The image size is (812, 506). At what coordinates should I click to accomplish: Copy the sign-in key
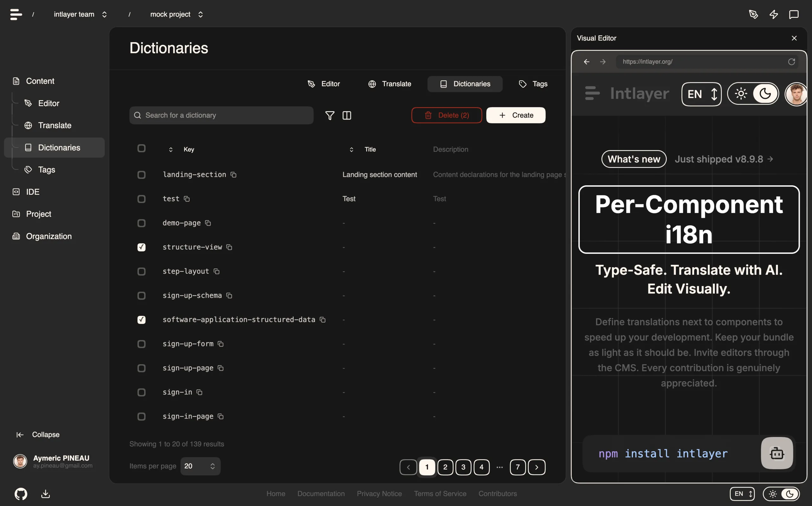coord(200,392)
